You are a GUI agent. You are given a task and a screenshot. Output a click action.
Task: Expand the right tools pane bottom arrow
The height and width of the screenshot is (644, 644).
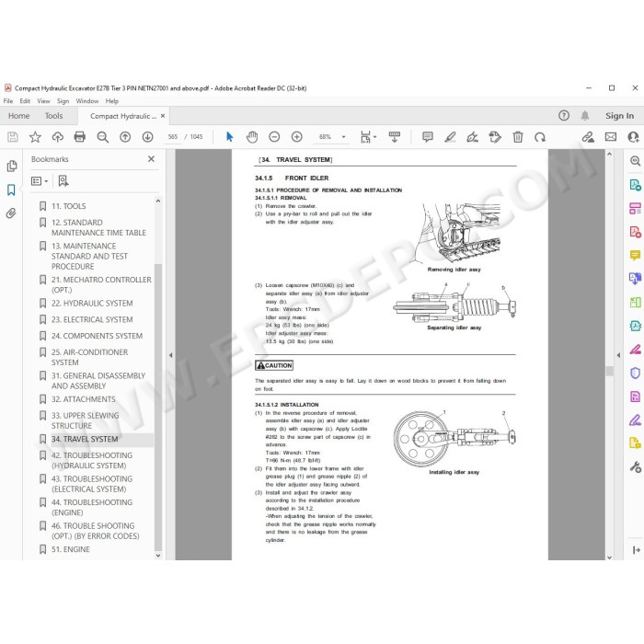point(637,550)
